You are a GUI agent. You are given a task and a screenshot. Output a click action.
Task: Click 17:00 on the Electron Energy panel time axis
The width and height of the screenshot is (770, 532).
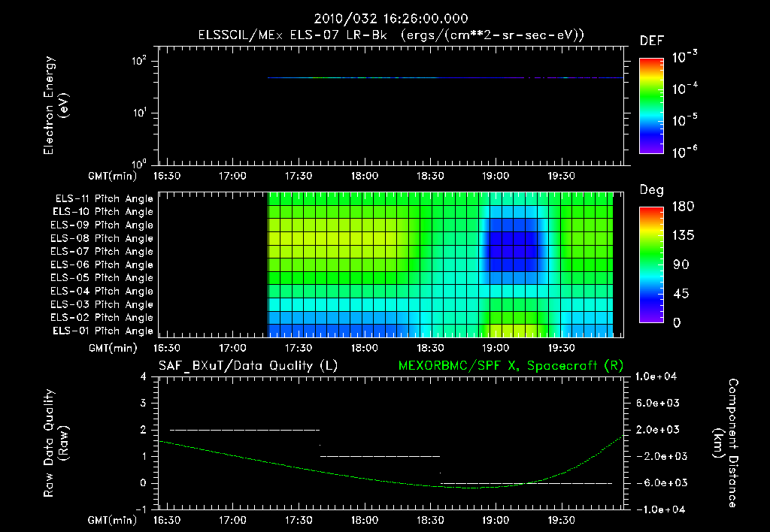click(x=232, y=176)
